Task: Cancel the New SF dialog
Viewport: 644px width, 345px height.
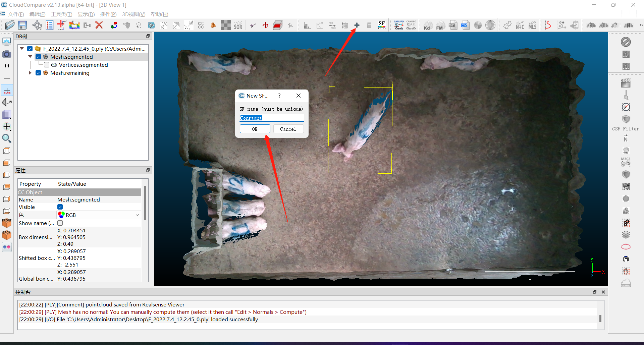Action: [288, 129]
